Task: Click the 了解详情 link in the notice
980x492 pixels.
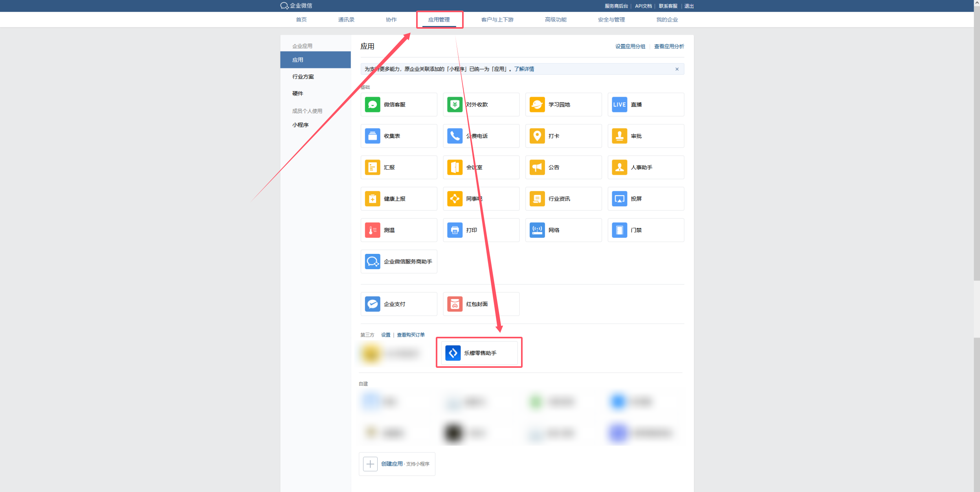Action: click(x=524, y=69)
